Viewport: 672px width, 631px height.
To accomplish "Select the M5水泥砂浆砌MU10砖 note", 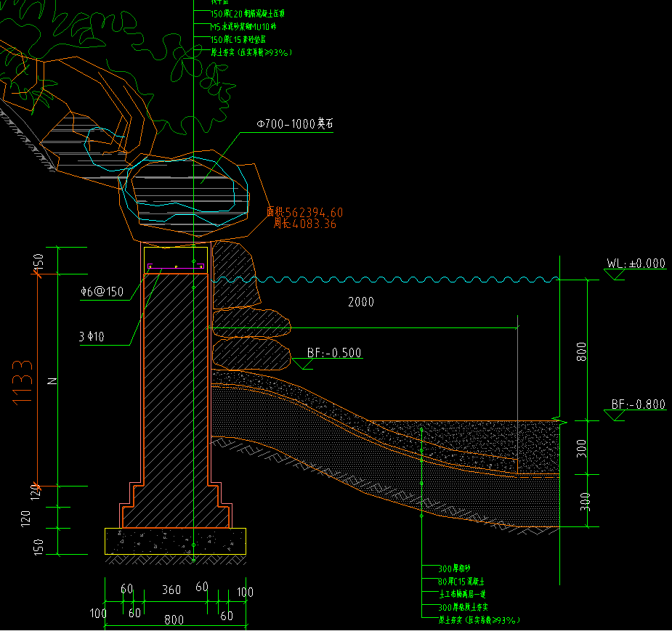I will [x=243, y=27].
